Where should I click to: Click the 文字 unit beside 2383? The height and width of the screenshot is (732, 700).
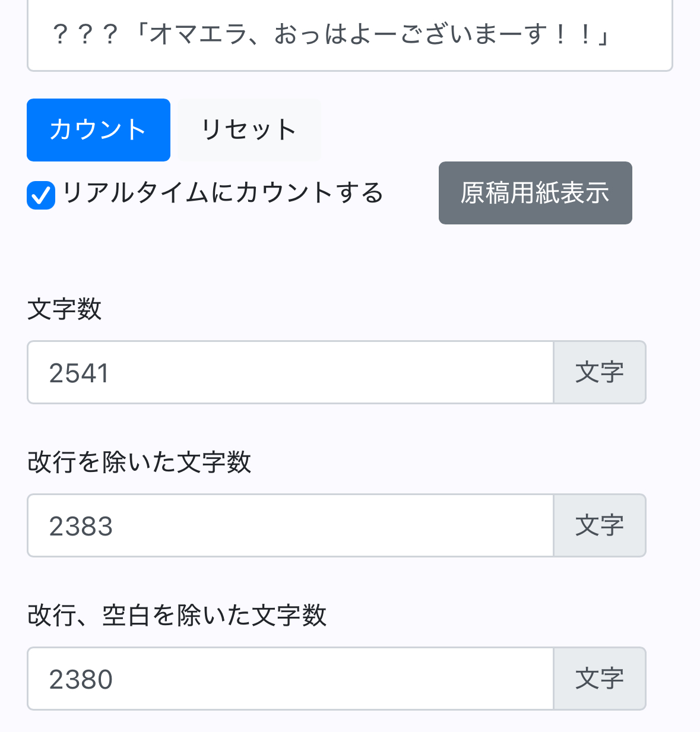pos(599,526)
